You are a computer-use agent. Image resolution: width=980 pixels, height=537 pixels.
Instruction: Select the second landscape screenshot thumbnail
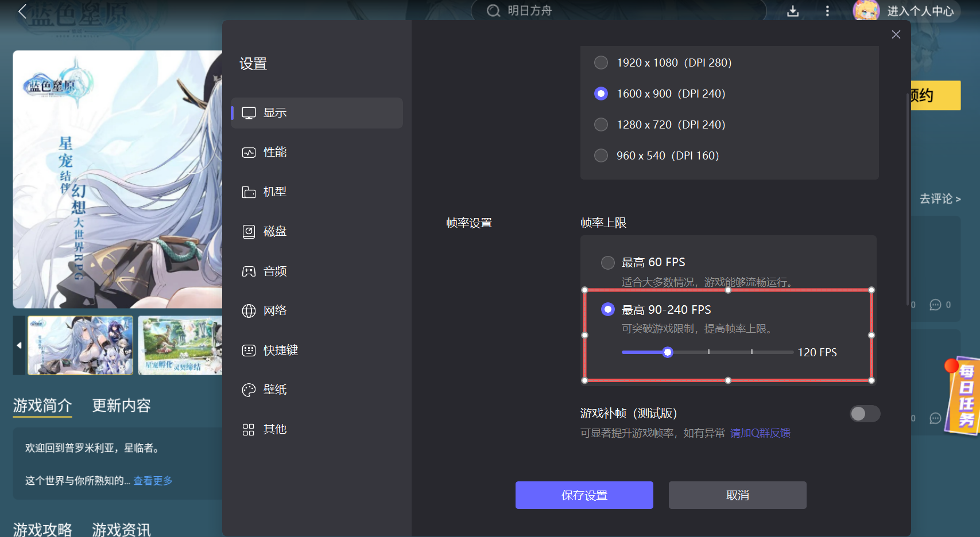point(180,345)
